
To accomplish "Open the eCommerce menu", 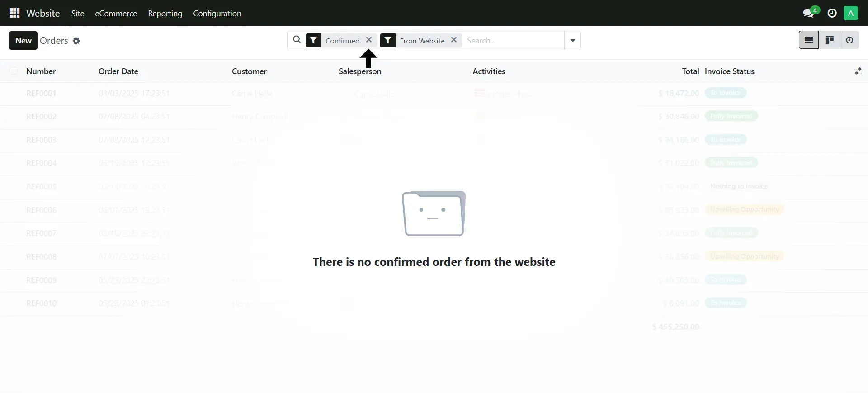I will [x=116, y=14].
